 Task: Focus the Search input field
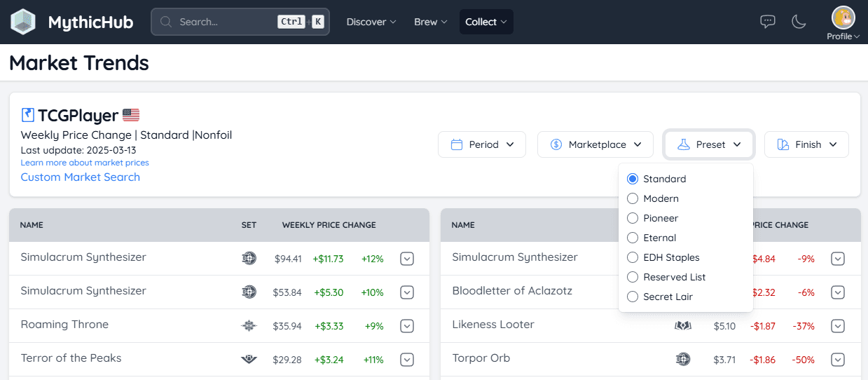[x=240, y=22]
